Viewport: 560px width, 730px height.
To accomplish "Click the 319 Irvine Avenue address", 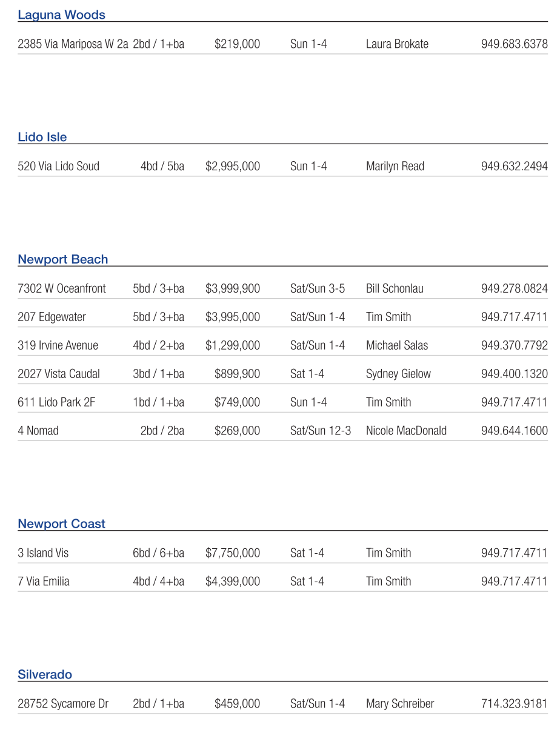I will tap(58, 346).
